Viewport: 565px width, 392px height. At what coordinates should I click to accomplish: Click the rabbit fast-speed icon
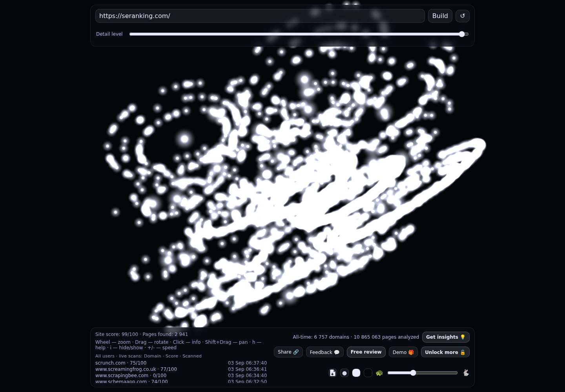[x=466, y=373]
